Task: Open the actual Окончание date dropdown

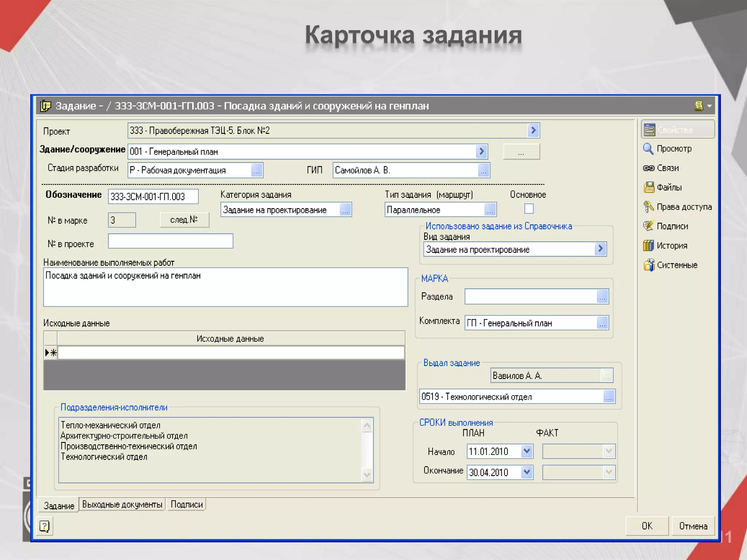Action: (609, 472)
